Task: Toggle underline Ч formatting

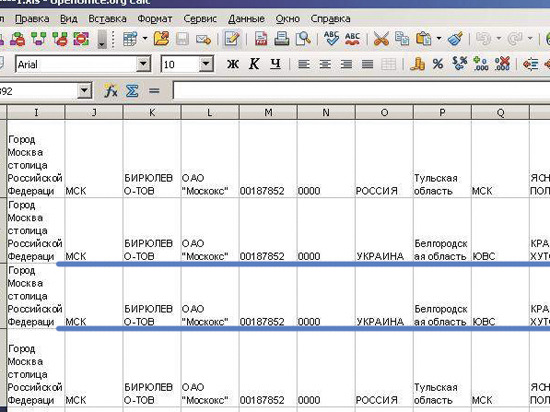Action: (275, 64)
